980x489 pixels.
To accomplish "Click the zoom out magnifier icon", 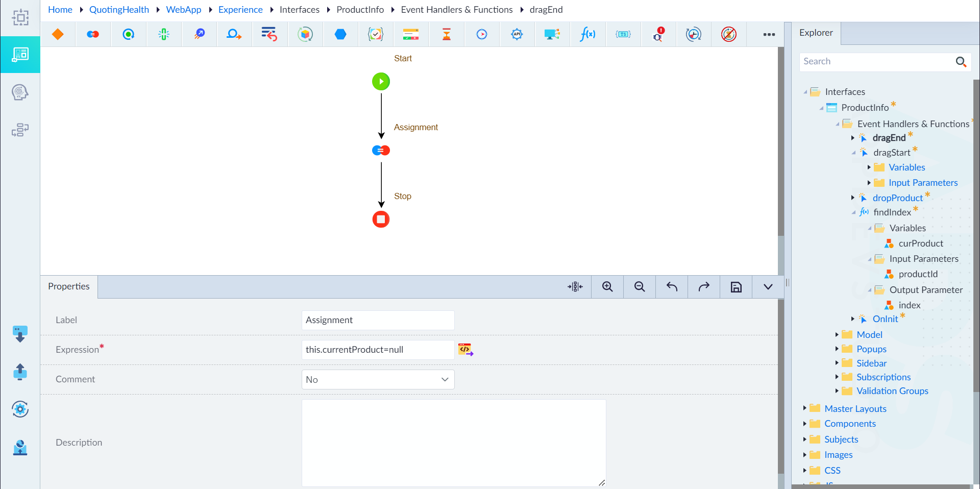I will click(640, 287).
